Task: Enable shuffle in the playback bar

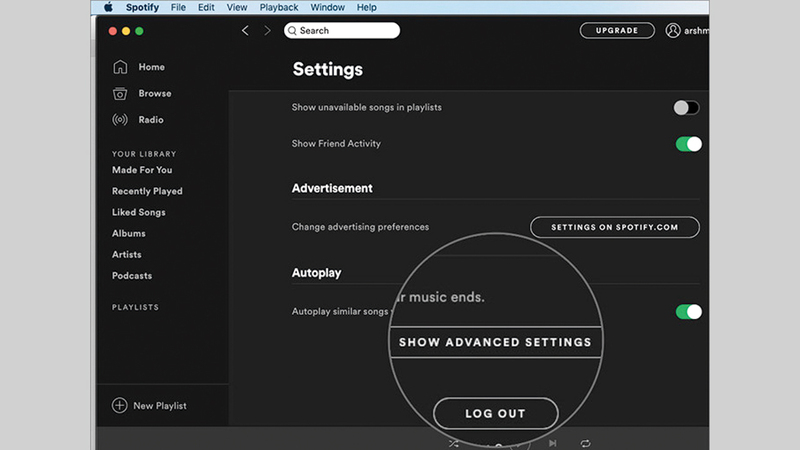Action: click(454, 443)
